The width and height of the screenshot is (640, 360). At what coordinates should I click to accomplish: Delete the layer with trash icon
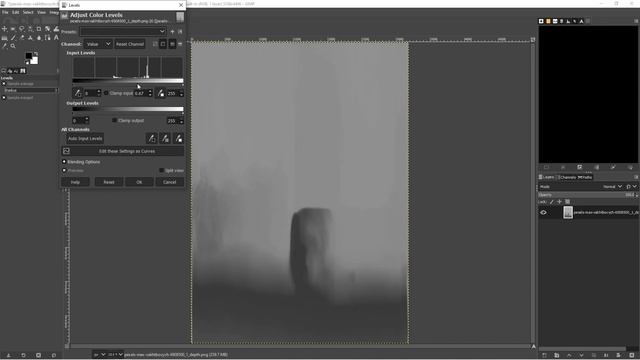(632, 356)
